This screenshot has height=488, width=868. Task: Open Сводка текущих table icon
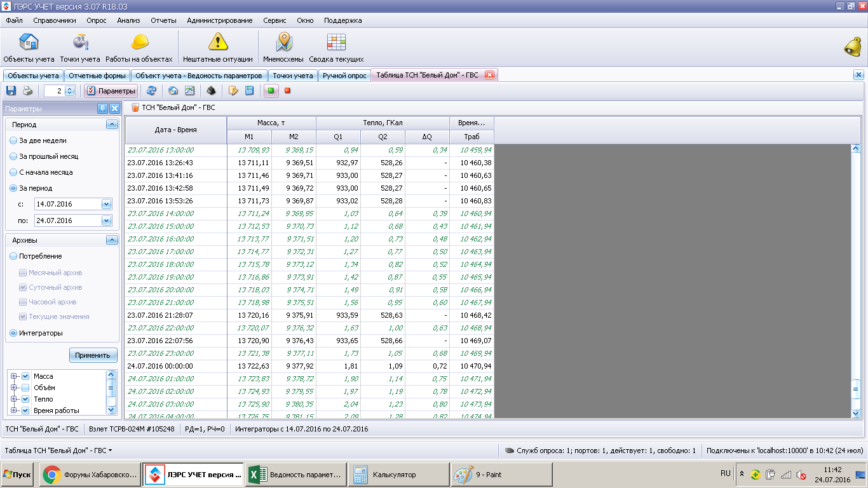336,48
